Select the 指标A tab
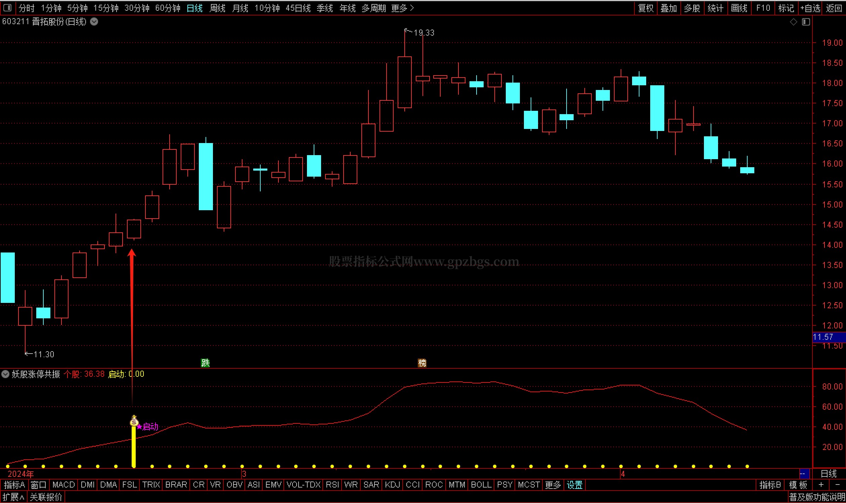The width and height of the screenshot is (846, 504). click(x=14, y=485)
